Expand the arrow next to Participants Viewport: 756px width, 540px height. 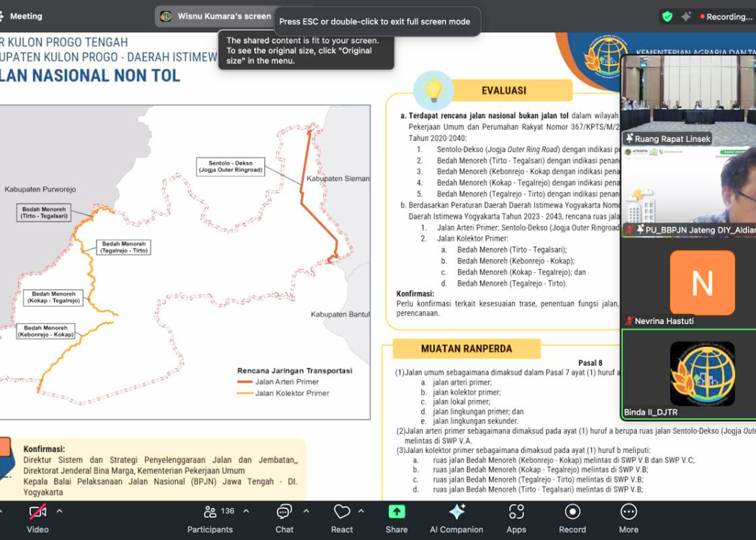[x=246, y=511]
